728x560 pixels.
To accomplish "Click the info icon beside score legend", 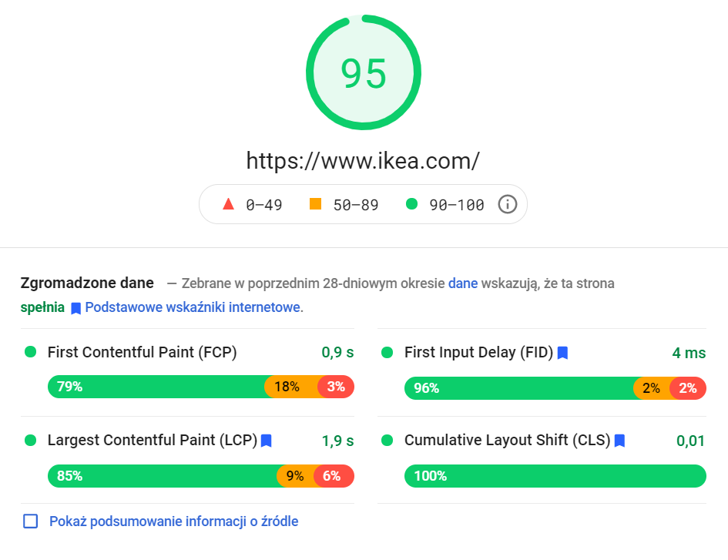I will pyautogui.click(x=507, y=204).
